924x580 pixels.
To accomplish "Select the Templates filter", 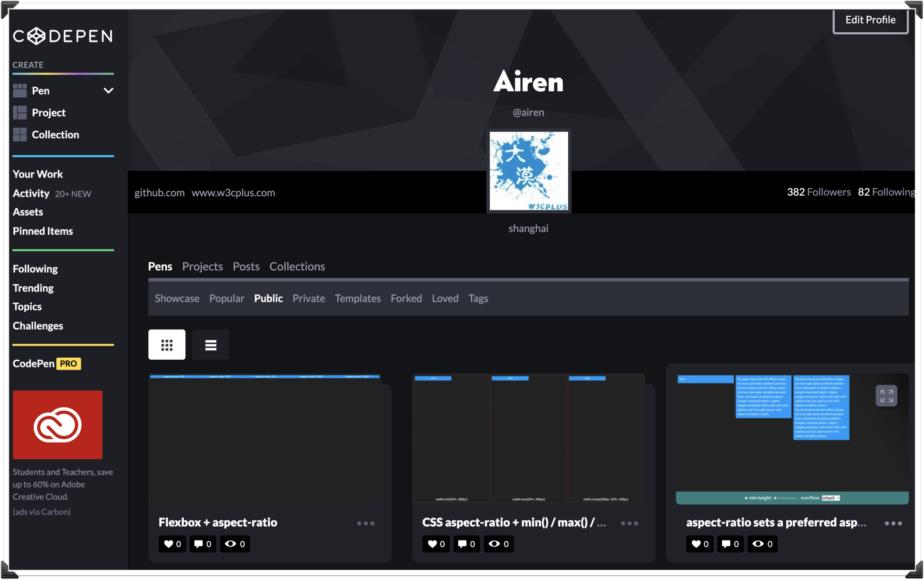I will [x=358, y=298].
